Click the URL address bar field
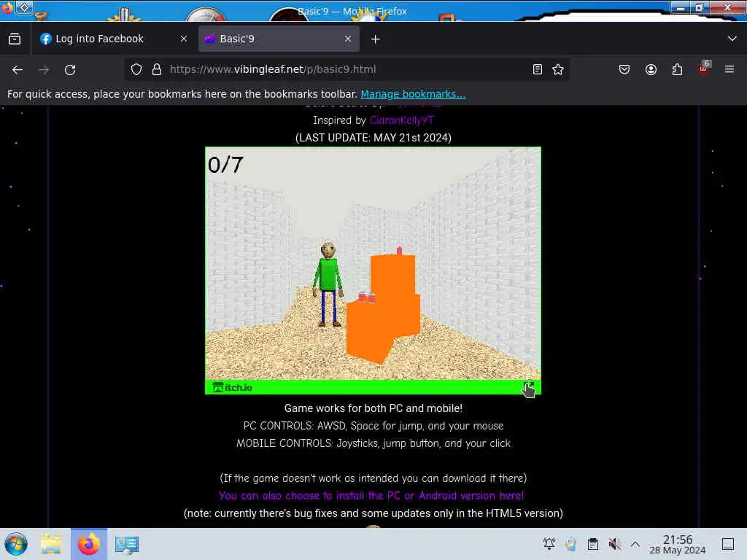Image resolution: width=747 pixels, height=560 pixels. (x=348, y=69)
